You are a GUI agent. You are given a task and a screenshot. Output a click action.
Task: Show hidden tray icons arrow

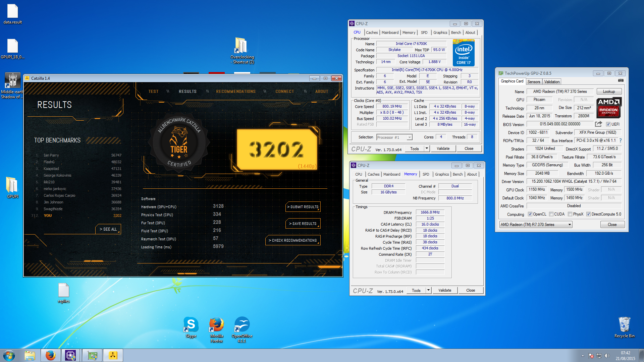tap(583, 356)
